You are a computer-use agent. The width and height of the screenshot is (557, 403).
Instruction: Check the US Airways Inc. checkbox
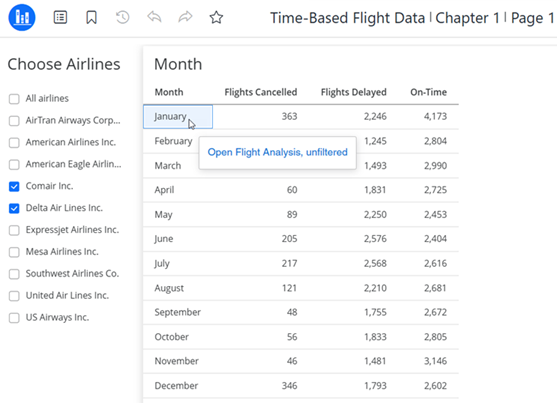click(14, 318)
